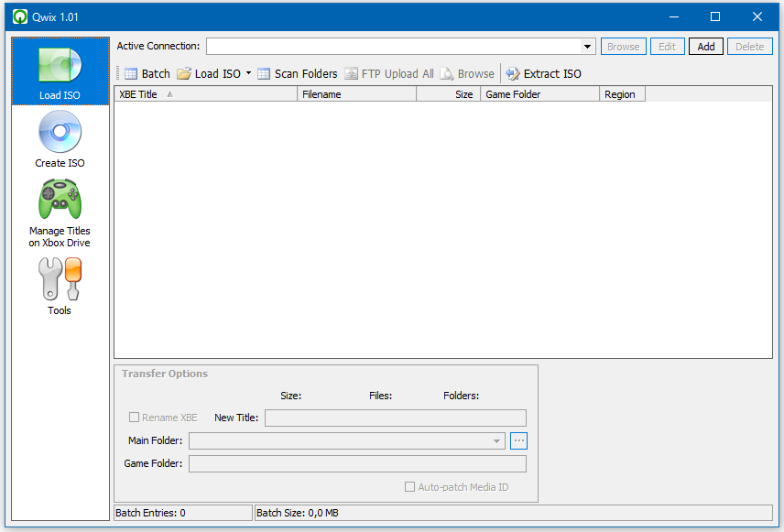
Task: Toggle the Auto-patch Media ID checkbox
Action: [409, 486]
